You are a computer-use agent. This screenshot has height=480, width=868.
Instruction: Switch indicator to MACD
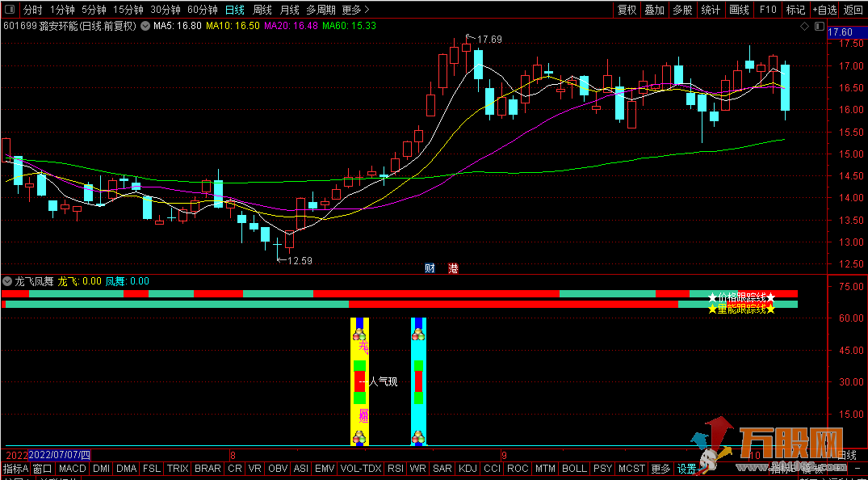pyautogui.click(x=72, y=469)
